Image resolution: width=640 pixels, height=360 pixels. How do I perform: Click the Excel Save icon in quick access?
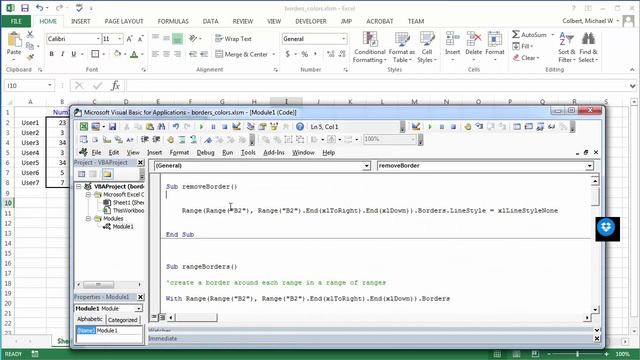pyautogui.click(x=25, y=8)
